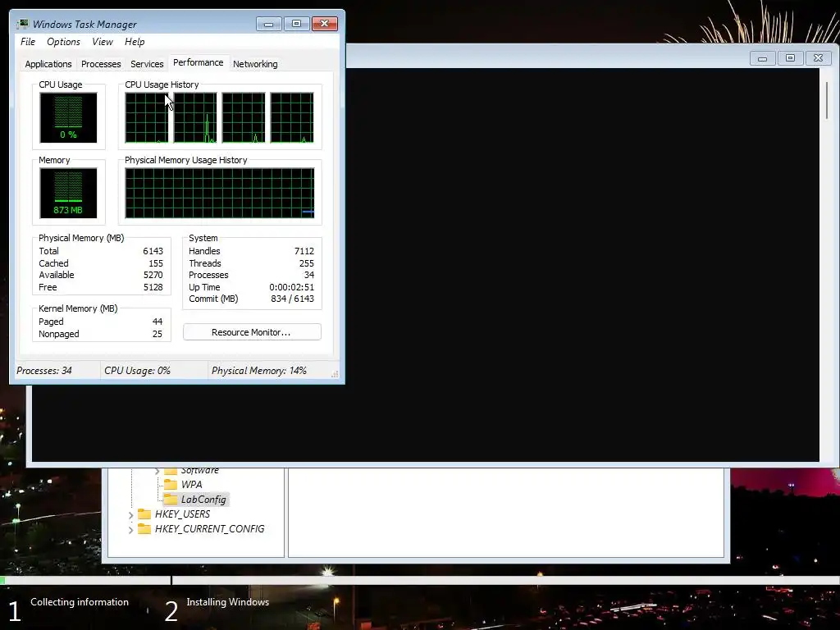
Task: Click the CPU Usage meter gauge
Action: coord(68,117)
